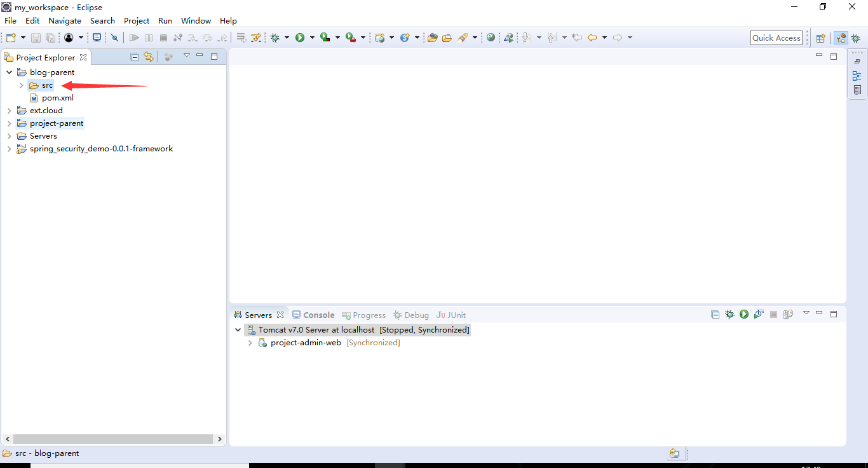Image resolution: width=868 pixels, height=468 pixels.
Task: Open Back history dropdown arrow
Action: [604, 38]
